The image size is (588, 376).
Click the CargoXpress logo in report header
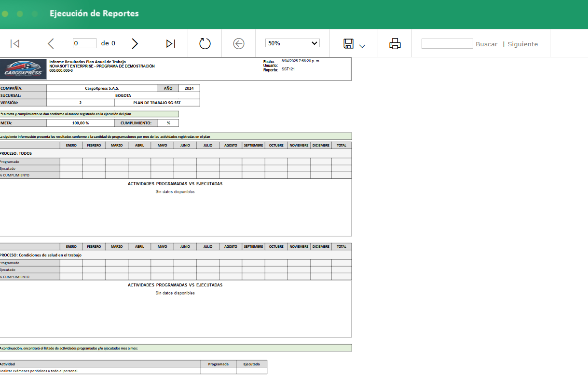(23, 69)
